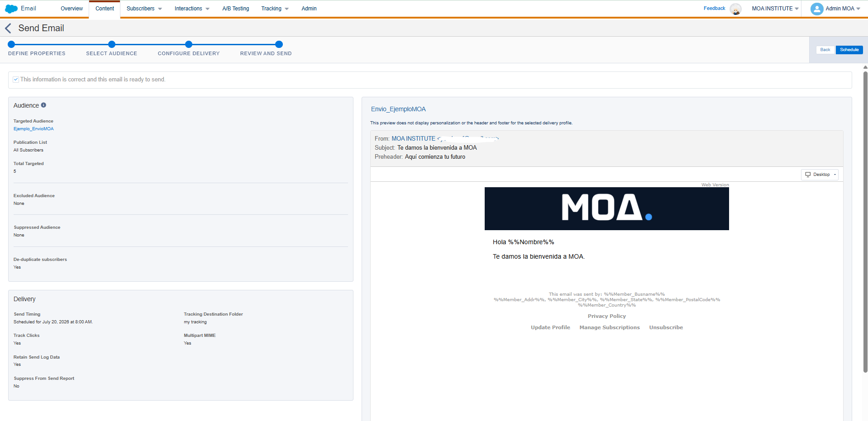Click the 'Aquí comienza tu futuro' preheader text
Screen dimensions: 868x421
pyautogui.click(x=435, y=157)
